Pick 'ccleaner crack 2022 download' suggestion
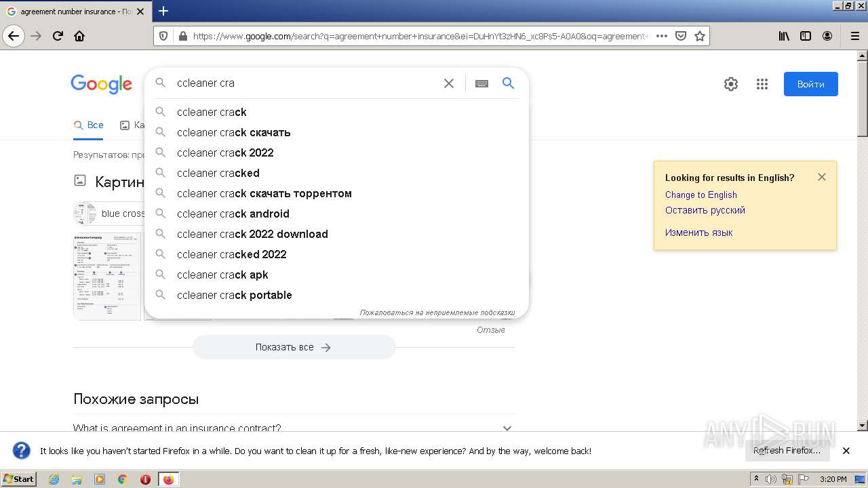868x488 pixels. [x=336, y=234]
